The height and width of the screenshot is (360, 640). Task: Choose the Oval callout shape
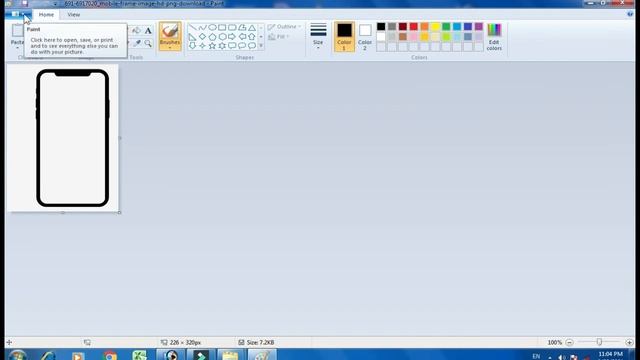tap(242, 46)
